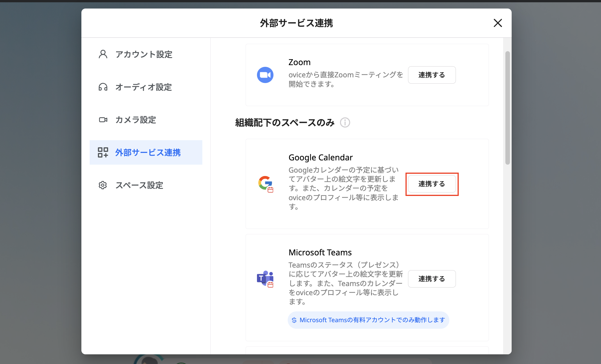Close the 外部サービス連携 dialog

click(x=498, y=23)
